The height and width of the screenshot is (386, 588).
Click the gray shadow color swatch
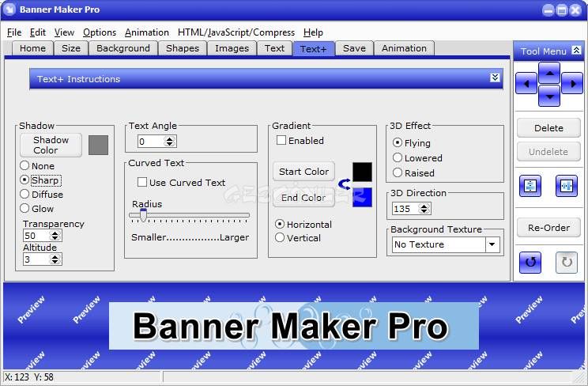(98, 145)
